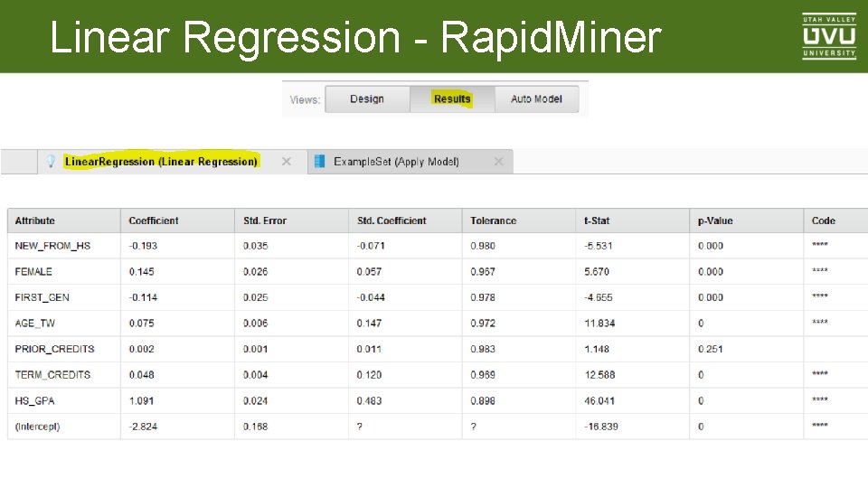The width and height of the screenshot is (868, 488).
Task: Select the HS_GPA attribute row
Action: click(438, 400)
